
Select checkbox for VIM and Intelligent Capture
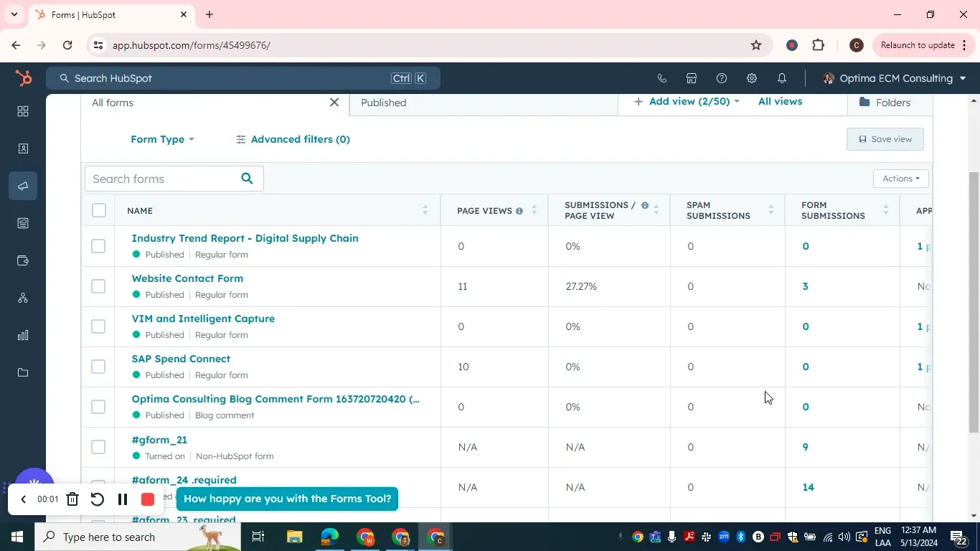(x=98, y=326)
